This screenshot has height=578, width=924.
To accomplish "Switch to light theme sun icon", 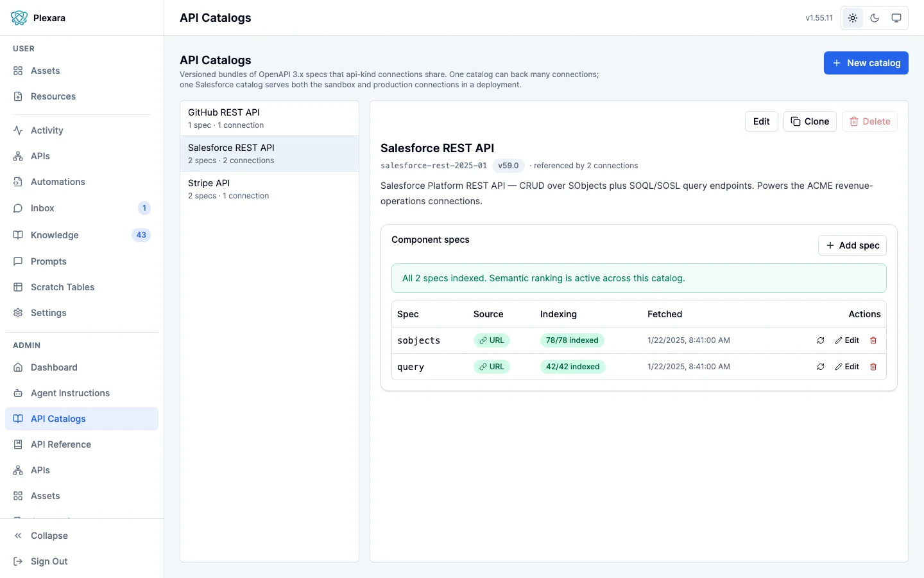I will coord(853,18).
